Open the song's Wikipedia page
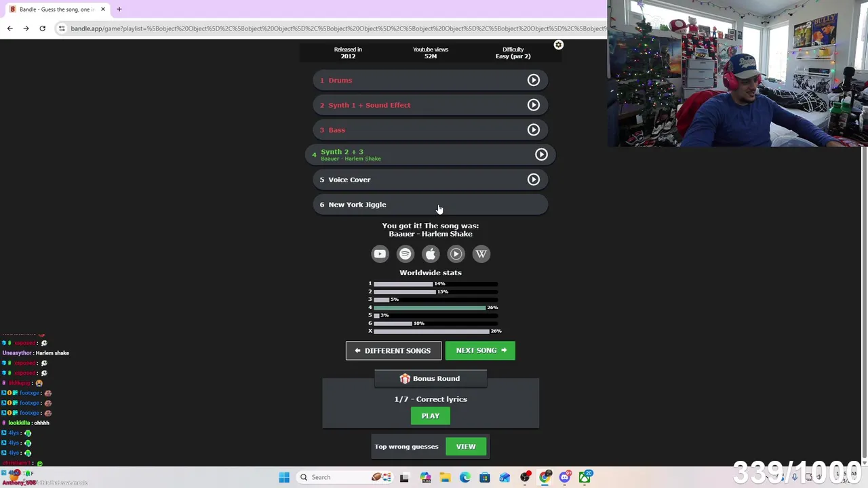The image size is (868, 488). [x=481, y=253]
